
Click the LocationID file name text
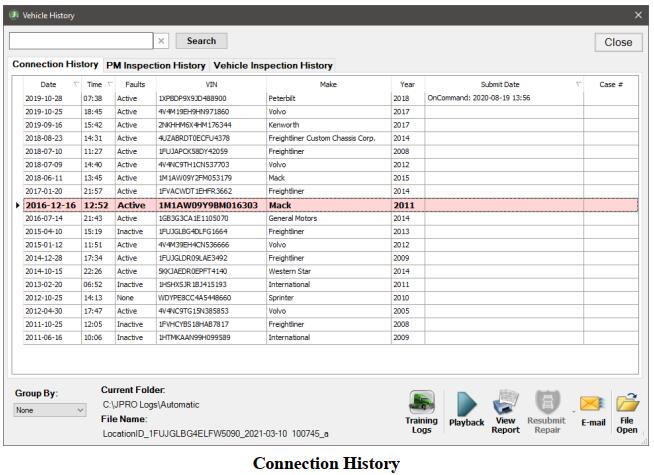[216, 434]
